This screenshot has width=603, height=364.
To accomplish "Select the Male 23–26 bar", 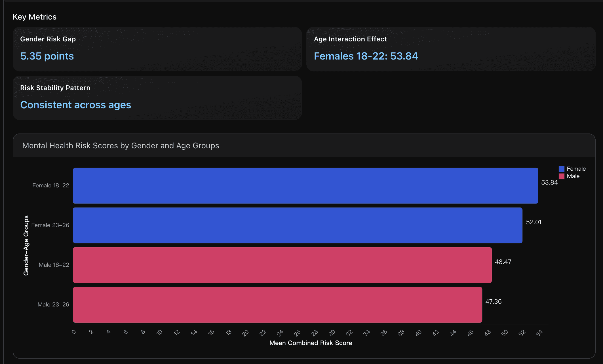I will (277, 305).
